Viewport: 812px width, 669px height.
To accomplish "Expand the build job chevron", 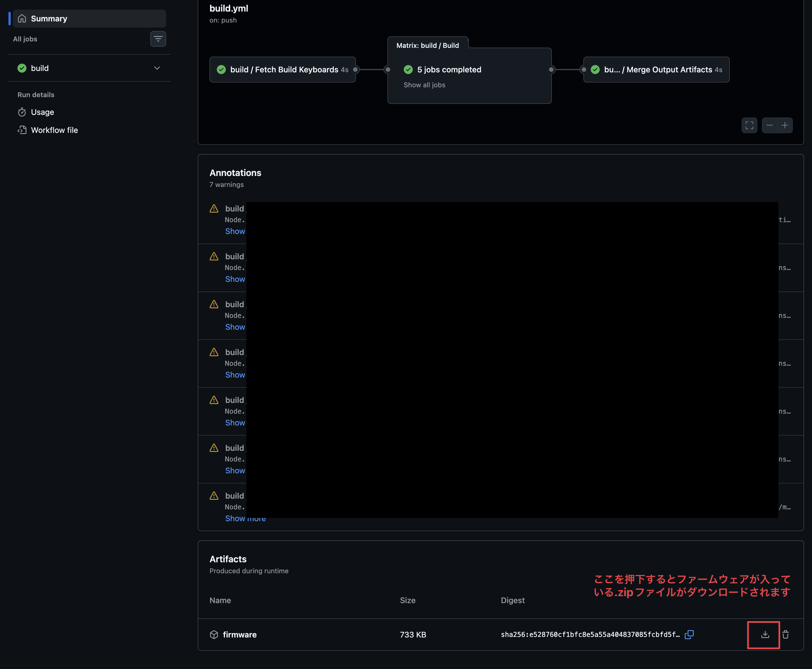I will pos(157,68).
